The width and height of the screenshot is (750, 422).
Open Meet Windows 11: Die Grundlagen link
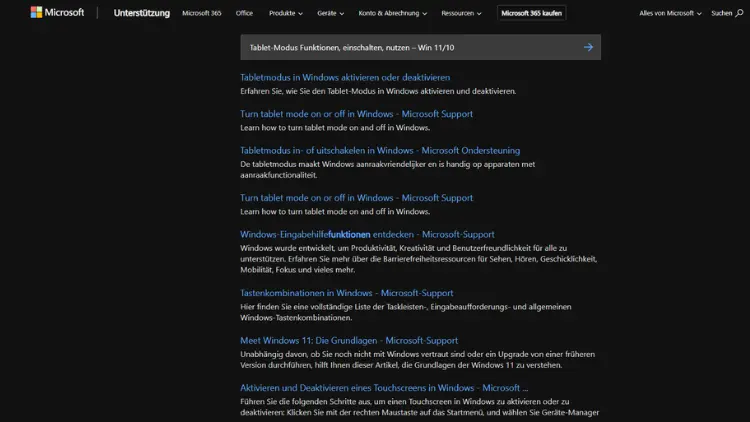pos(349,340)
